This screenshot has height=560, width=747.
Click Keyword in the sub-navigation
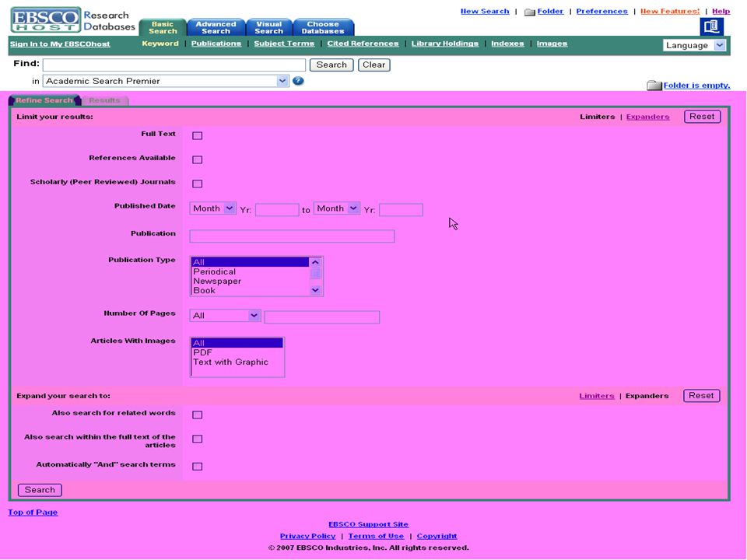click(x=160, y=44)
